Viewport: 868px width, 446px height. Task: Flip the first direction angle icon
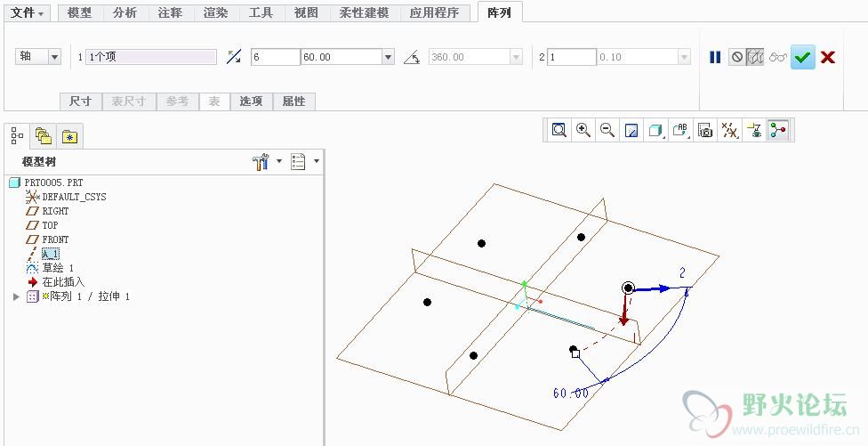234,56
